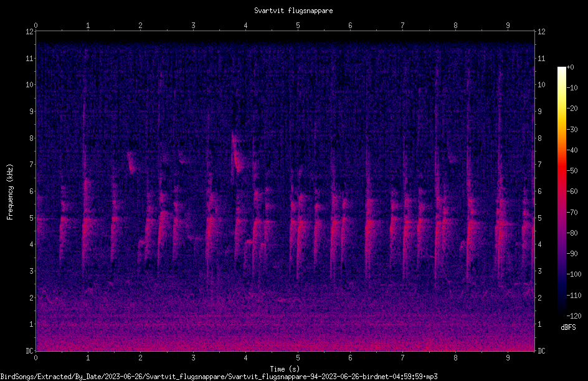Image resolution: width=588 pixels, height=381 pixels.
Task: Click the "Frequency (kHz)" axis label
Action: click(10, 192)
